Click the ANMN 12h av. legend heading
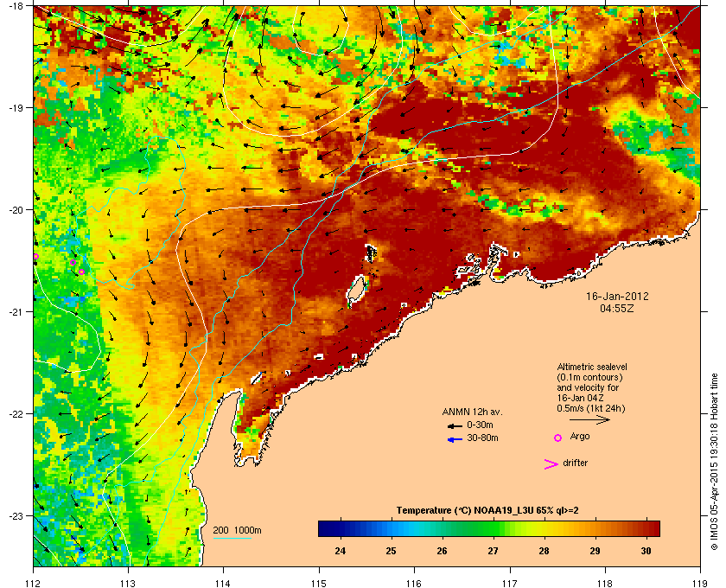This screenshot has height=588, width=726. 472,412
